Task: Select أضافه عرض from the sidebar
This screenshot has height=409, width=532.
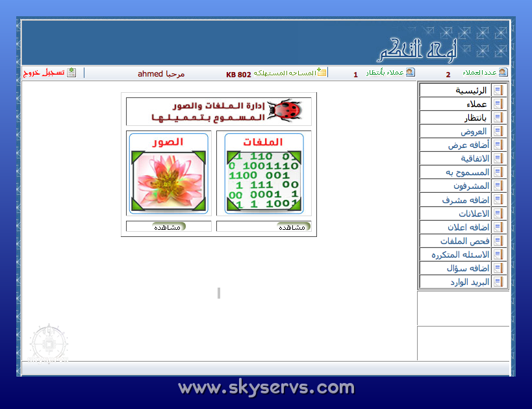Action: click(469, 145)
